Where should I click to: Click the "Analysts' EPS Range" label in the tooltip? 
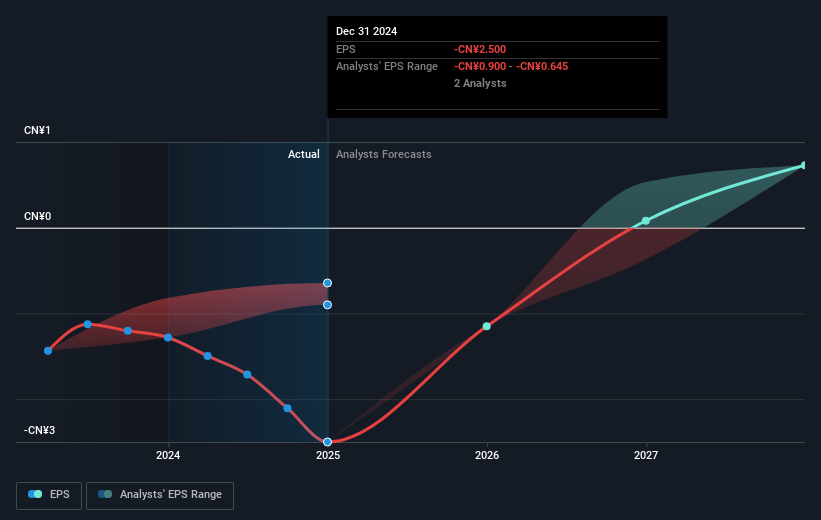[x=387, y=67]
